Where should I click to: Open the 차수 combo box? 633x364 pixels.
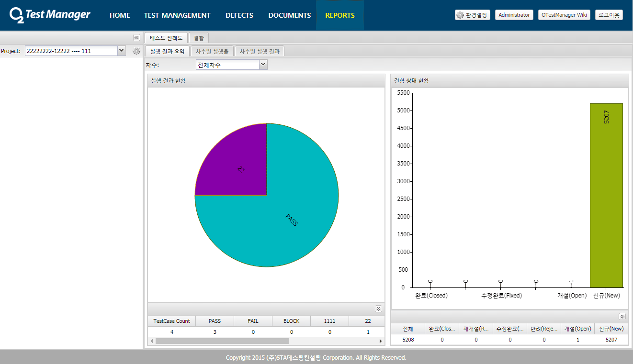click(263, 65)
